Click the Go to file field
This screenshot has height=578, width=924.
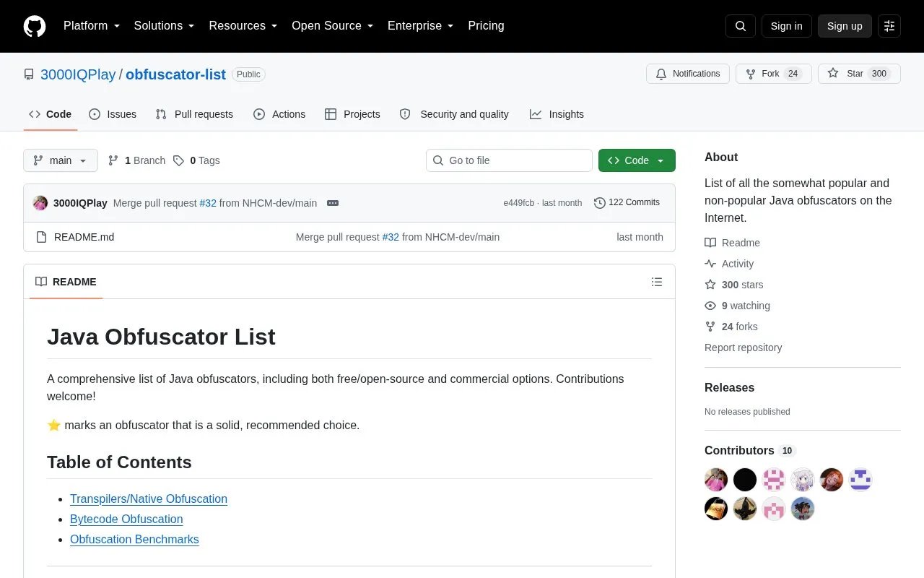pyautogui.click(x=509, y=160)
